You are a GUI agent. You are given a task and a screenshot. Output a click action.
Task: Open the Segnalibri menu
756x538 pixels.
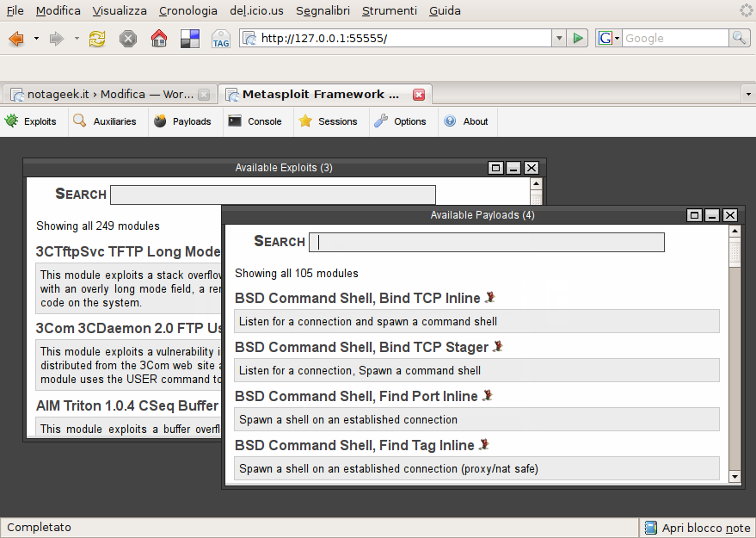click(323, 10)
